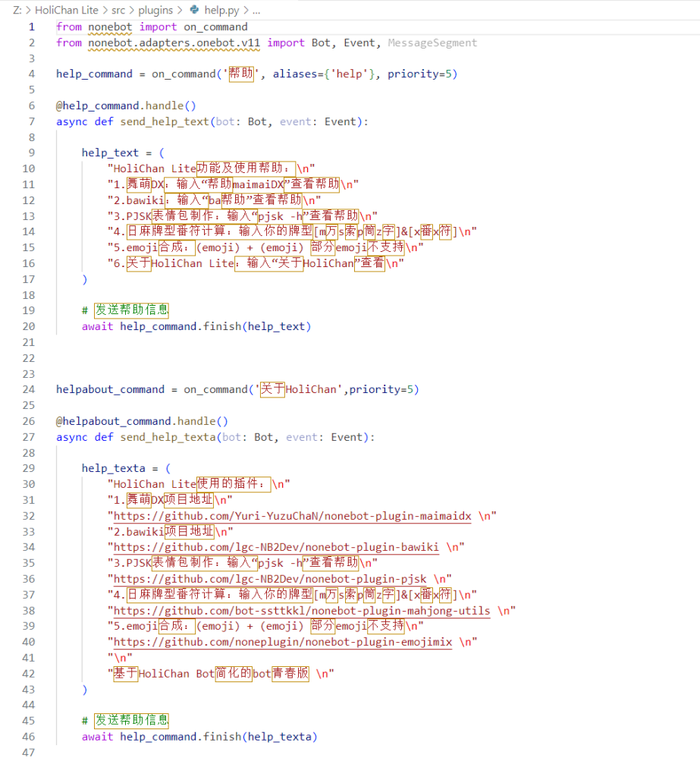The image size is (700, 777).
Task: Click the string mentioning 'HoliChan Bot' on line 42
Action: click(x=221, y=674)
